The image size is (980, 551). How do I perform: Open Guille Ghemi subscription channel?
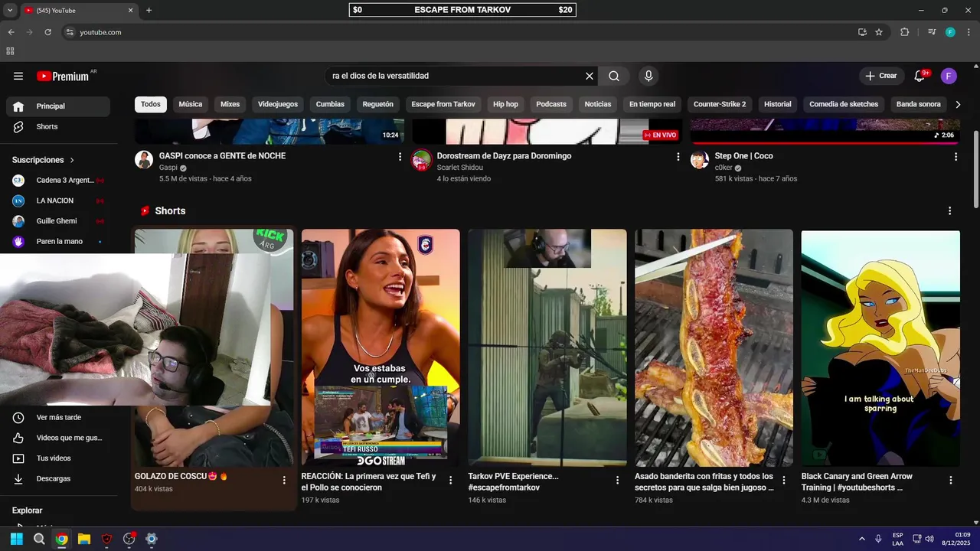(x=57, y=221)
